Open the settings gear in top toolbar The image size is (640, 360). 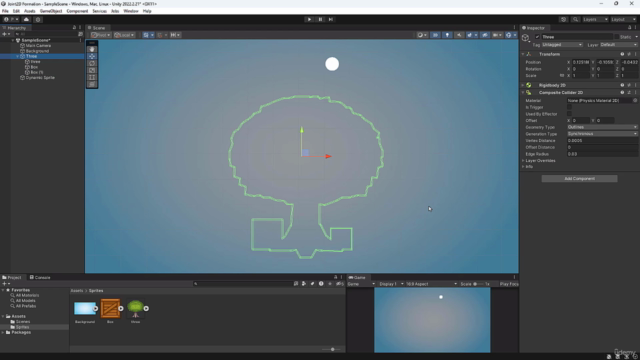click(x=38, y=19)
